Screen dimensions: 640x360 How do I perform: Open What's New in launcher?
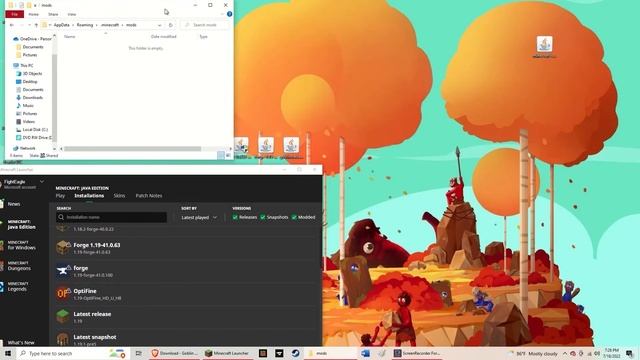21,342
